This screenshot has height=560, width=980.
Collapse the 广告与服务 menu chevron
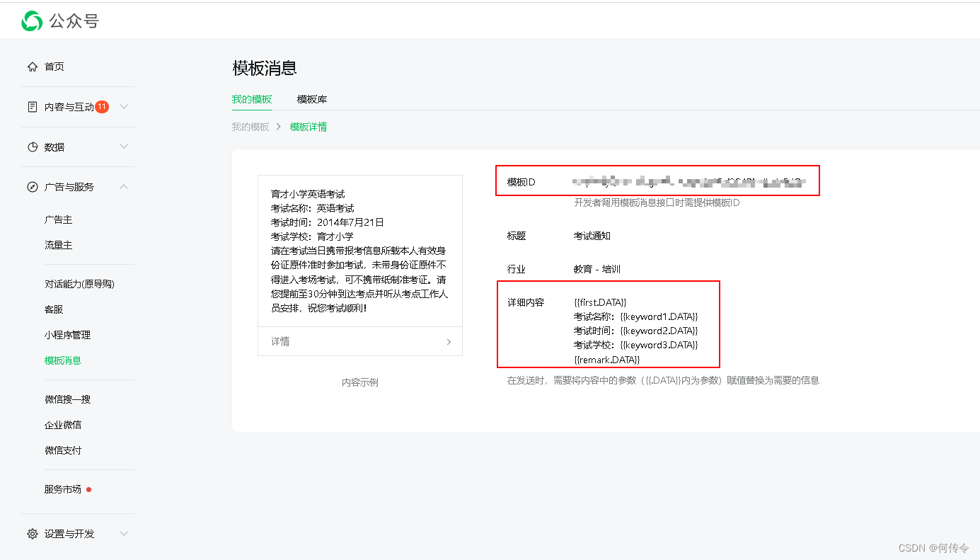(124, 187)
